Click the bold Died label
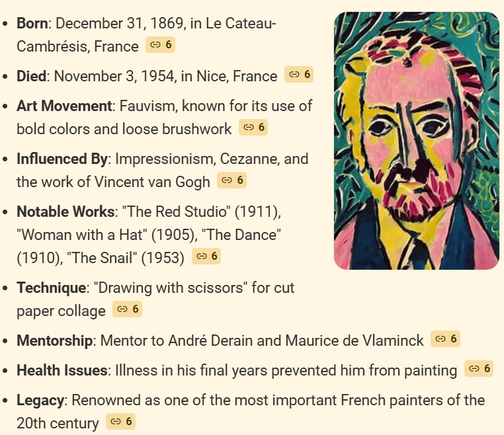Viewport: 504px width, 435px height. [x=32, y=76]
